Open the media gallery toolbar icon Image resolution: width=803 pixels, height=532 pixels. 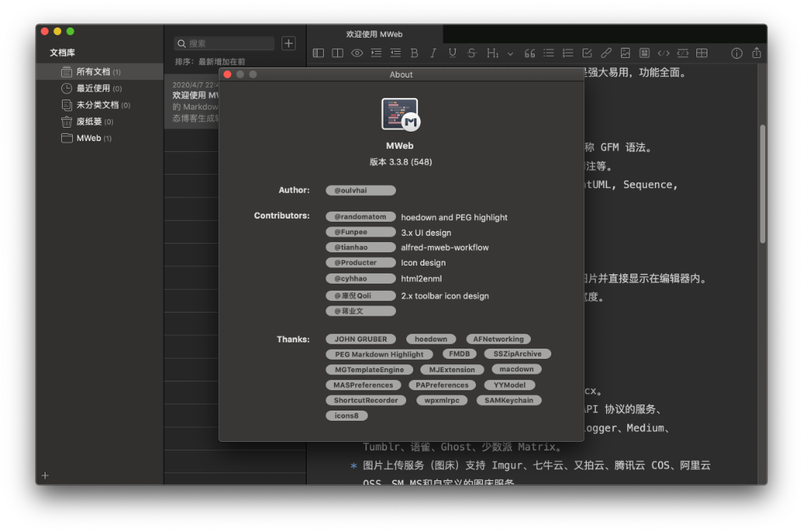[x=645, y=53]
